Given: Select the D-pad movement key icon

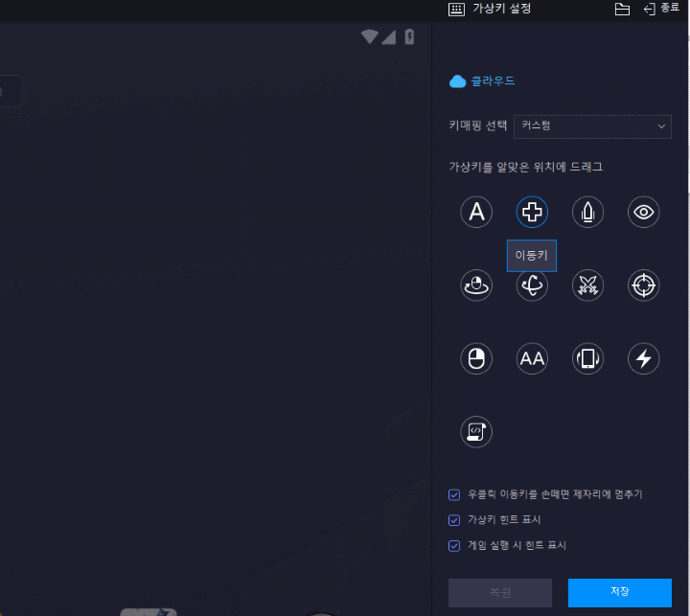Looking at the screenshot, I should [x=532, y=212].
